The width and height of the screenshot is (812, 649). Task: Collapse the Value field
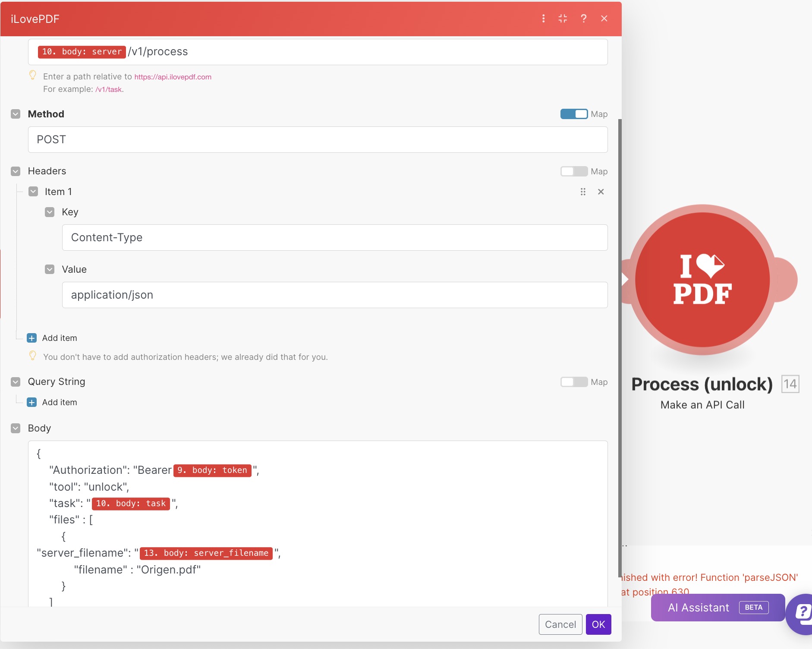coord(50,269)
